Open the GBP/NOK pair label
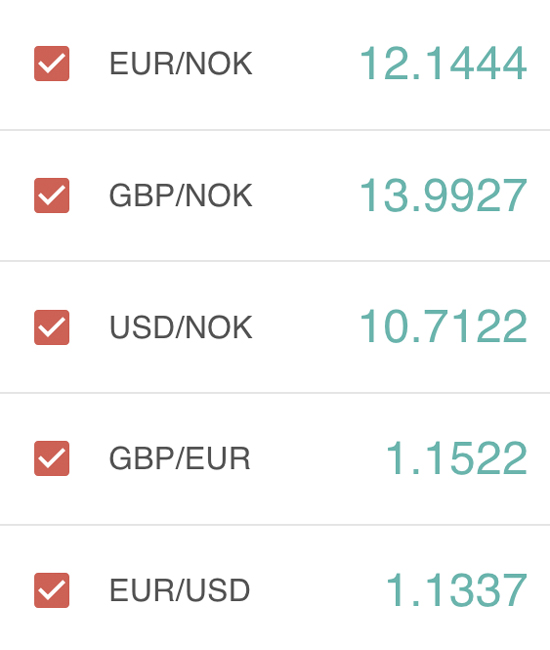The width and height of the screenshot is (550, 650). pyautogui.click(x=181, y=196)
